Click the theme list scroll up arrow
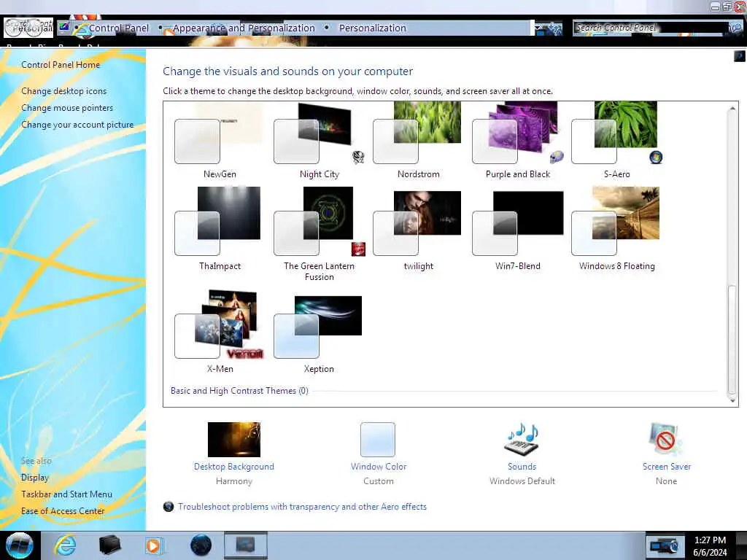The height and width of the screenshot is (560, 747). (732, 109)
